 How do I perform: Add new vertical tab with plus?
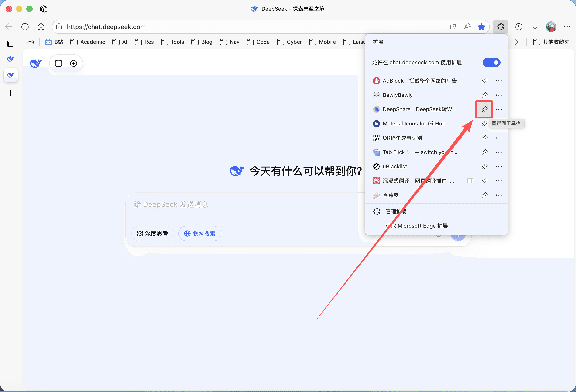(x=10, y=93)
